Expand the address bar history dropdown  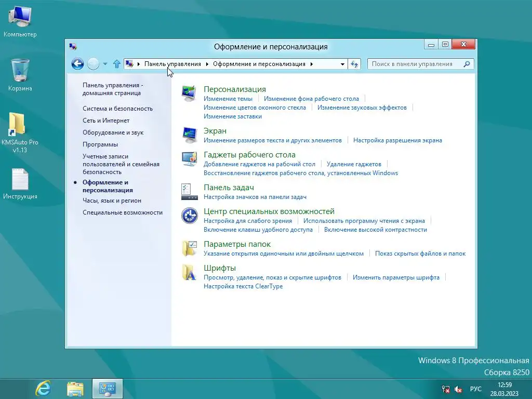[343, 64]
